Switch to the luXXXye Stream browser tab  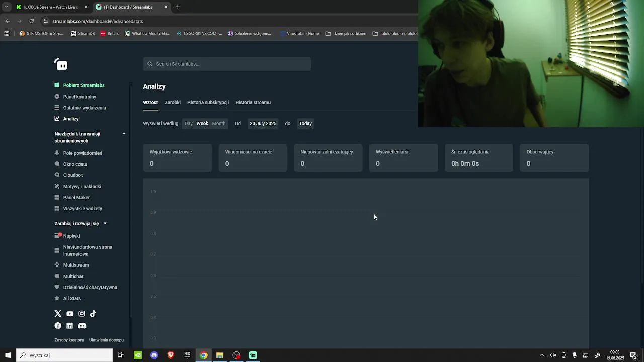(51, 7)
